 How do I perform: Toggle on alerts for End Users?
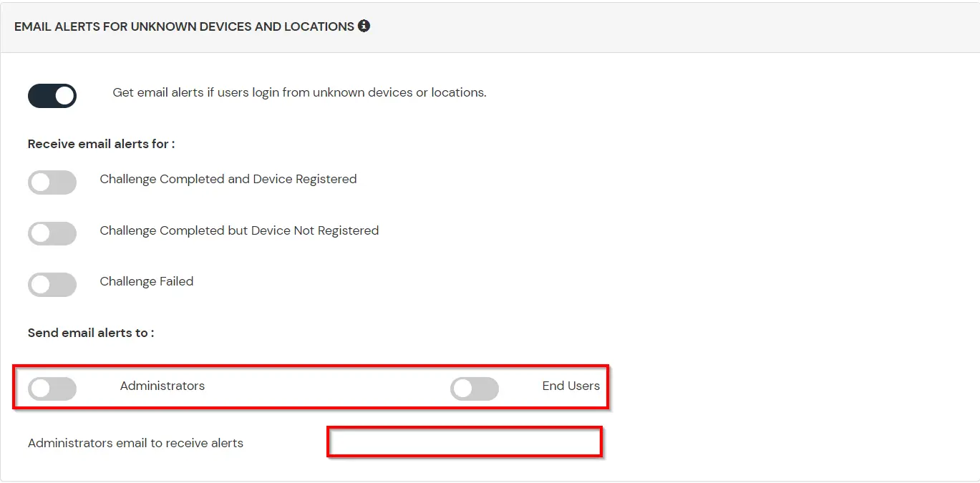(475, 389)
